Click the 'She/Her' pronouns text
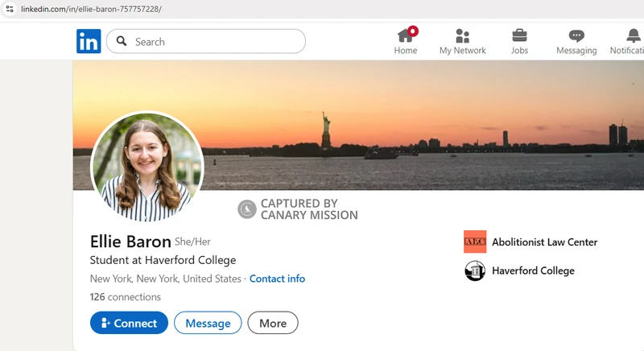The width and height of the screenshot is (644, 351). click(192, 242)
